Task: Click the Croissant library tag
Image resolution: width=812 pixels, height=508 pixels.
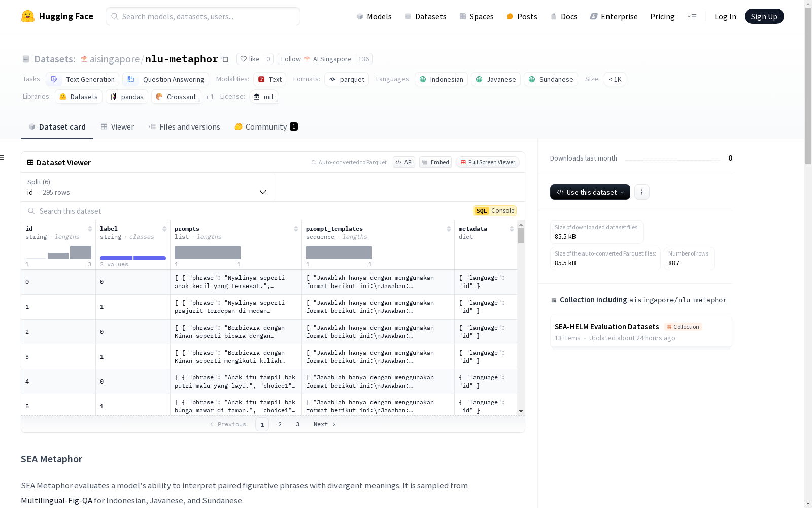Action: pyautogui.click(x=176, y=97)
